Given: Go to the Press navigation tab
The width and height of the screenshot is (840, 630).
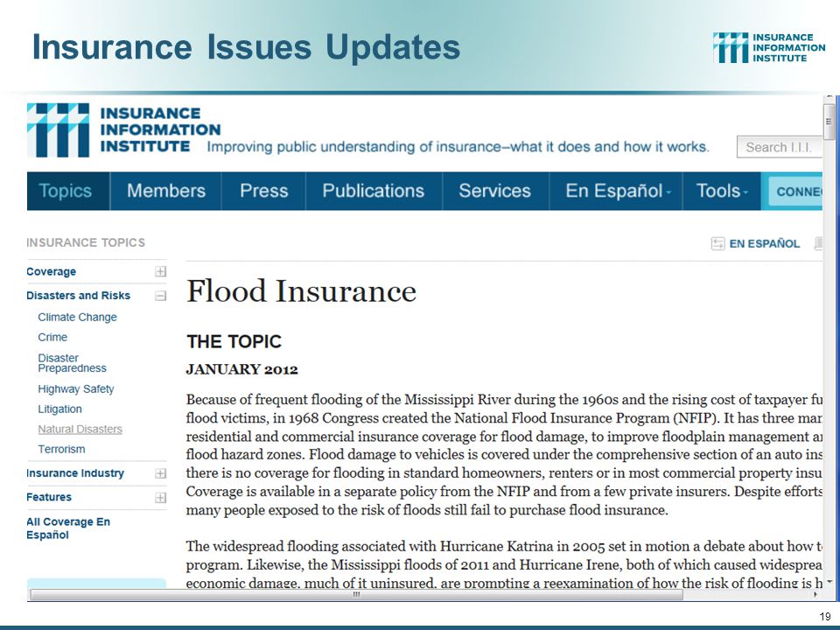Looking at the screenshot, I should point(263,191).
